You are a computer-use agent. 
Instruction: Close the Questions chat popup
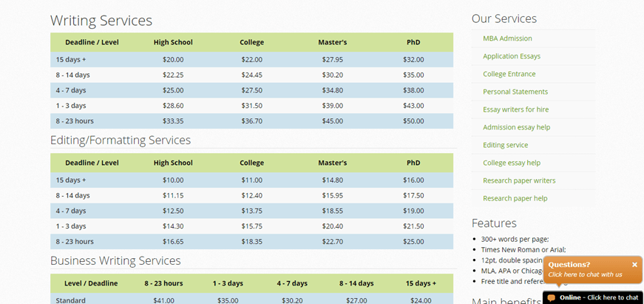(634, 265)
